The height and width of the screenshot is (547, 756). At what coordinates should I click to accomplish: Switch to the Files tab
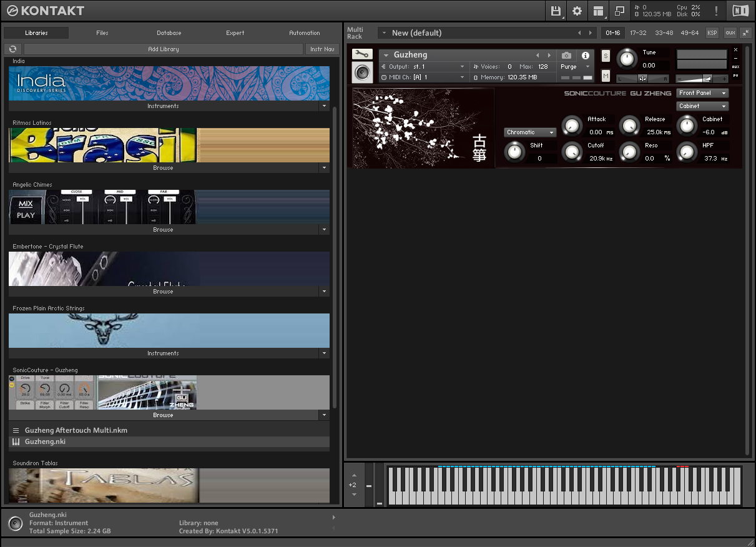click(x=102, y=33)
